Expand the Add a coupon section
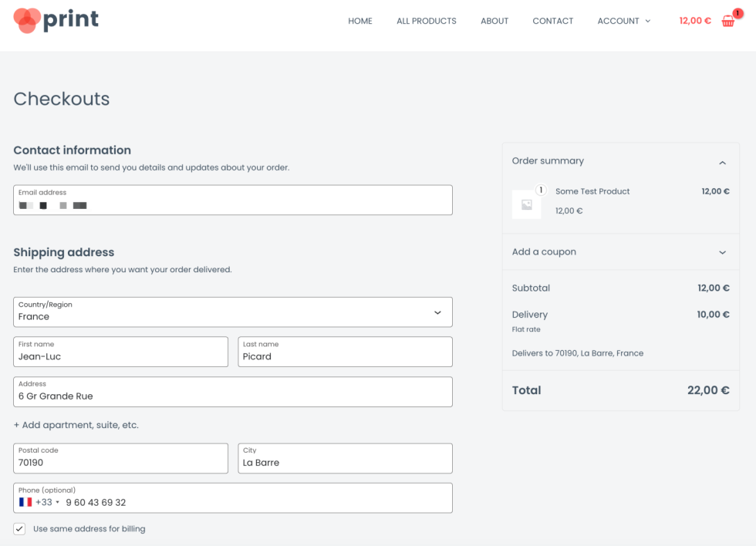This screenshot has height=546, width=756. click(x=620, y=252)
